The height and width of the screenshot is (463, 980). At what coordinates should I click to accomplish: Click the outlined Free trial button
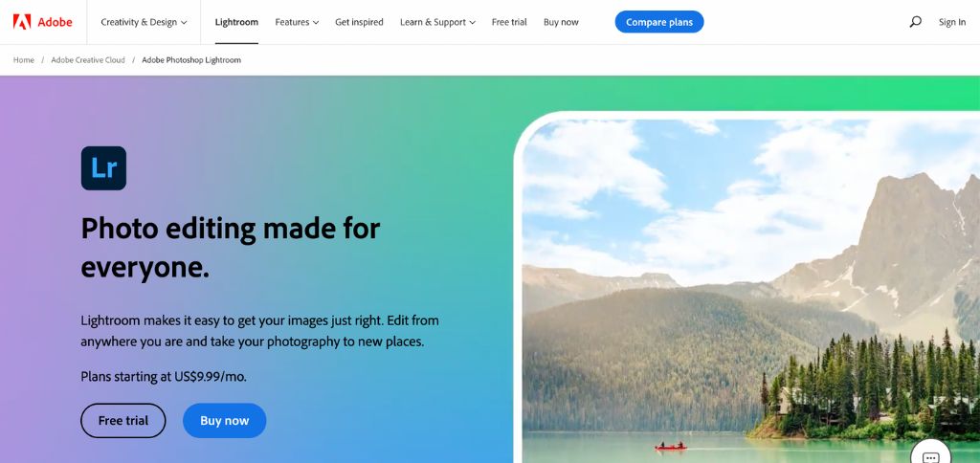(x=123, y=421)
